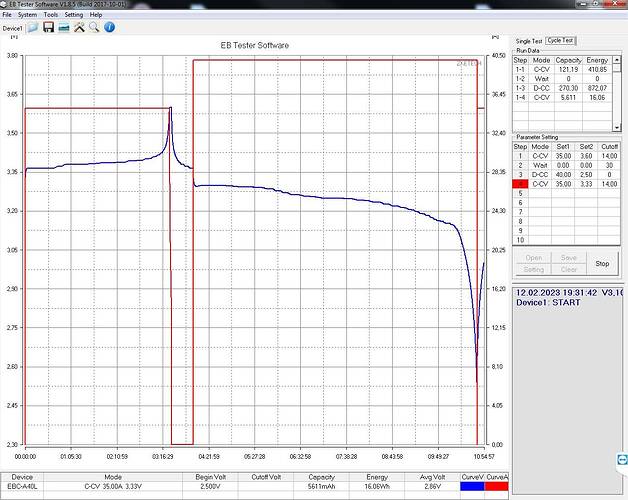Click the screen capture toolbar icon

(64, 28)
